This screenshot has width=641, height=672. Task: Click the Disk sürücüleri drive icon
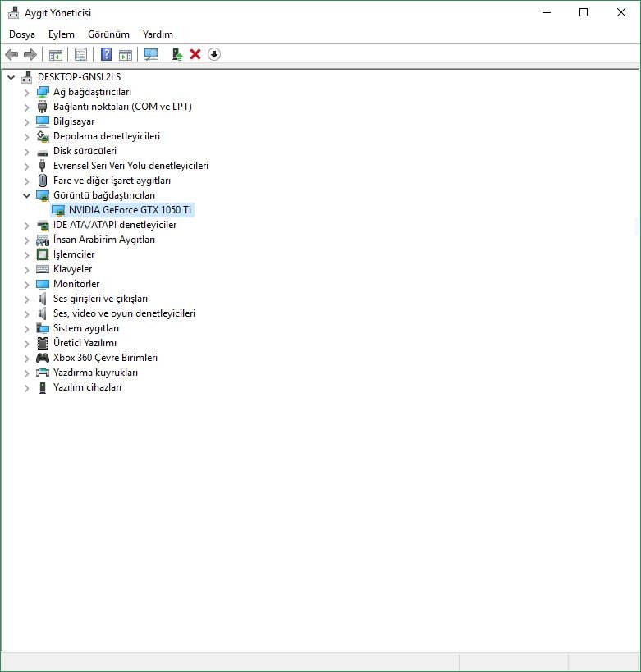43,152
